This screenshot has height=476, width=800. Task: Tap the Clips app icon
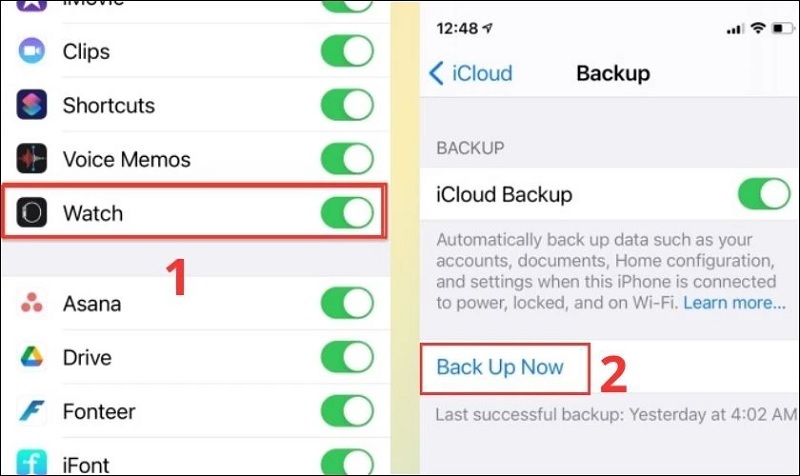pyautogui.click(x=32, y=51)
